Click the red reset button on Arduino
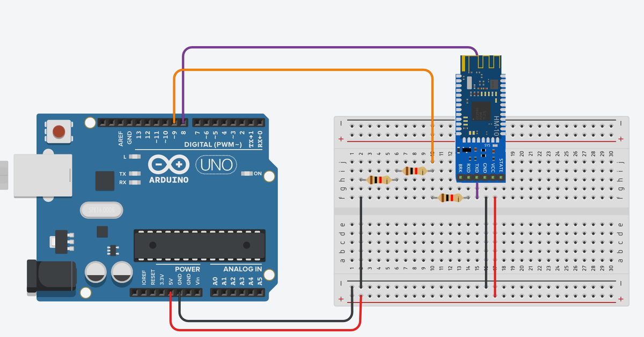644x337 pixels. (60, 131)
